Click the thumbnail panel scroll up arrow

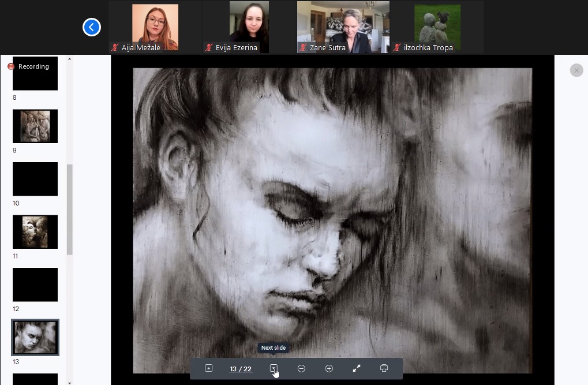tap(69, 59)
